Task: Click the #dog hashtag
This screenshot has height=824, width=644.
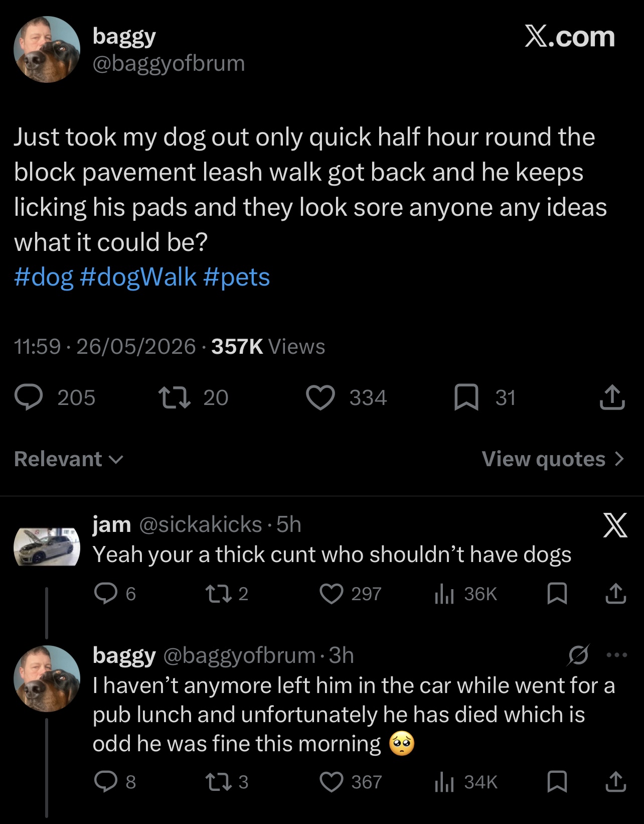Action: (44, 277)
